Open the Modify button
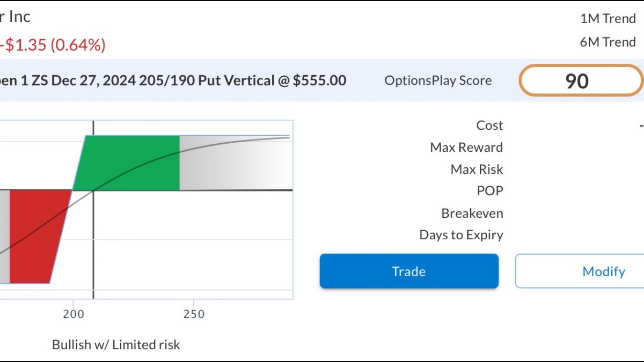Viewport: 644px width, 362px height. (580, 271)
